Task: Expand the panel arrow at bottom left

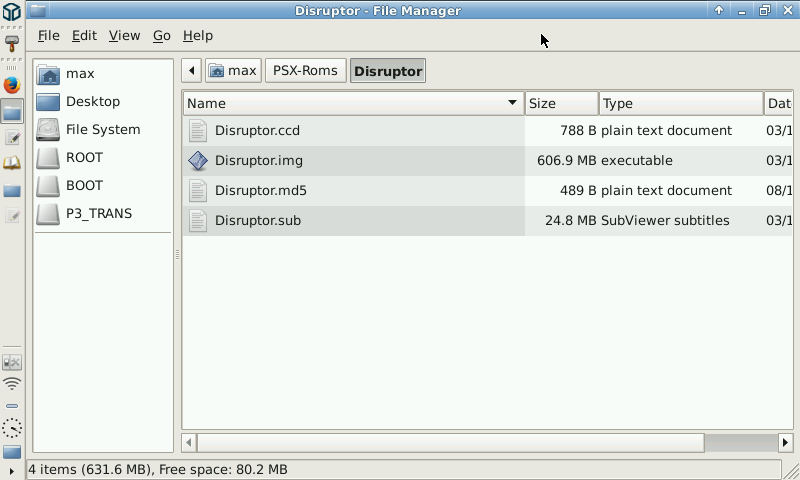Action: point(12,470)
